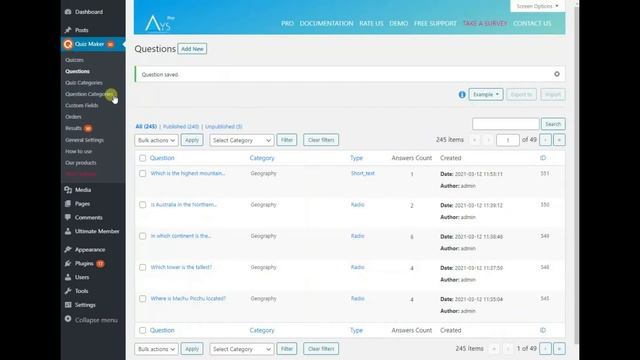
Task: Check the 'Where is Machu Picchu located' row
Action: 142,299
